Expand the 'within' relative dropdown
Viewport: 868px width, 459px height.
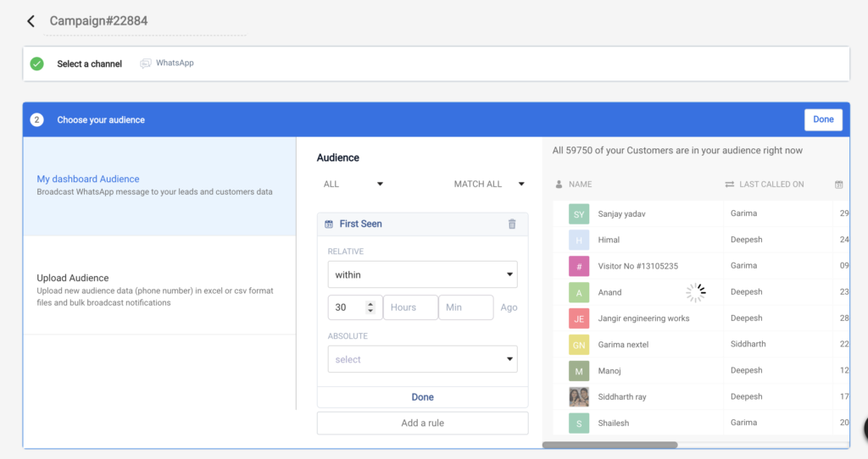point(422,274)
